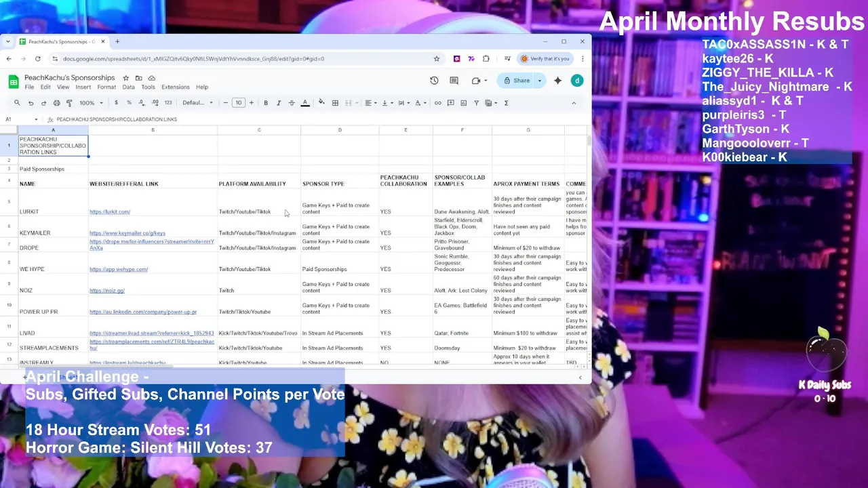
Task: Insert a chart
Action: (463, 103)
